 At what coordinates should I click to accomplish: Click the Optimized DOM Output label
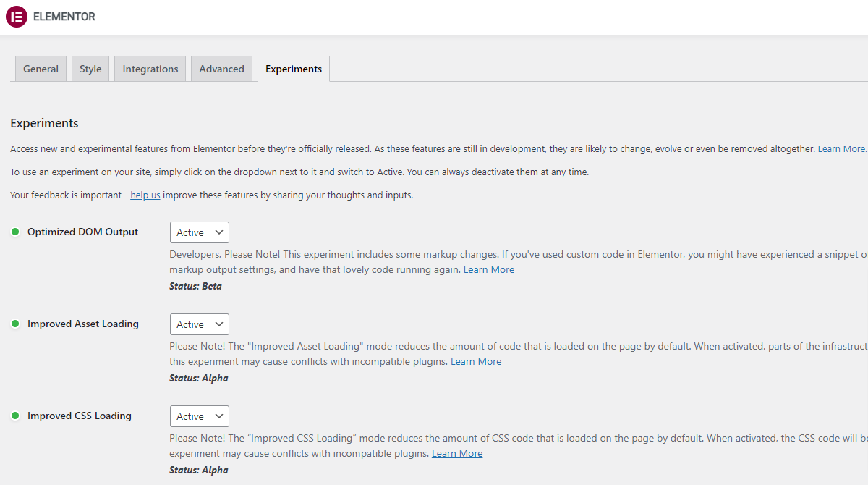[x=82, y=232]
